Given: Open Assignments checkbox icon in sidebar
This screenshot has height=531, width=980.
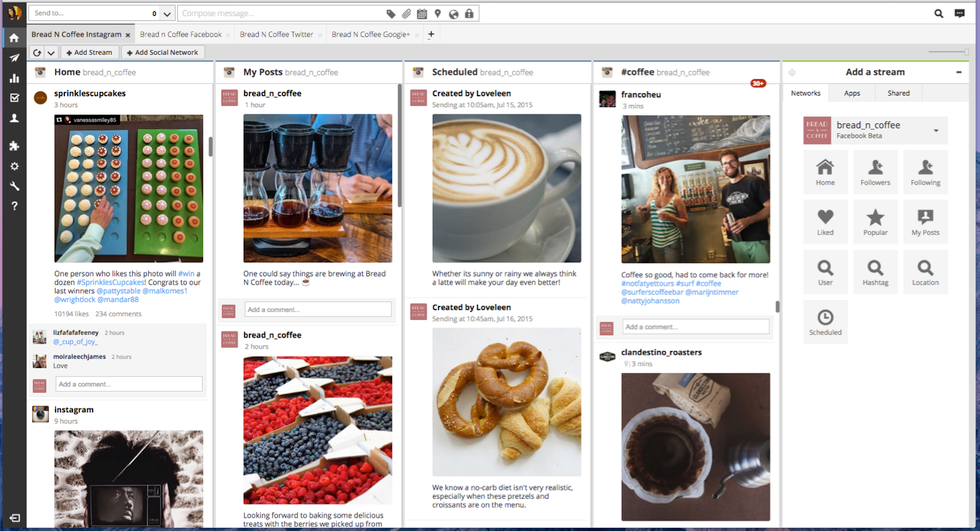Looking at the screenshot, I should [14, 98].
